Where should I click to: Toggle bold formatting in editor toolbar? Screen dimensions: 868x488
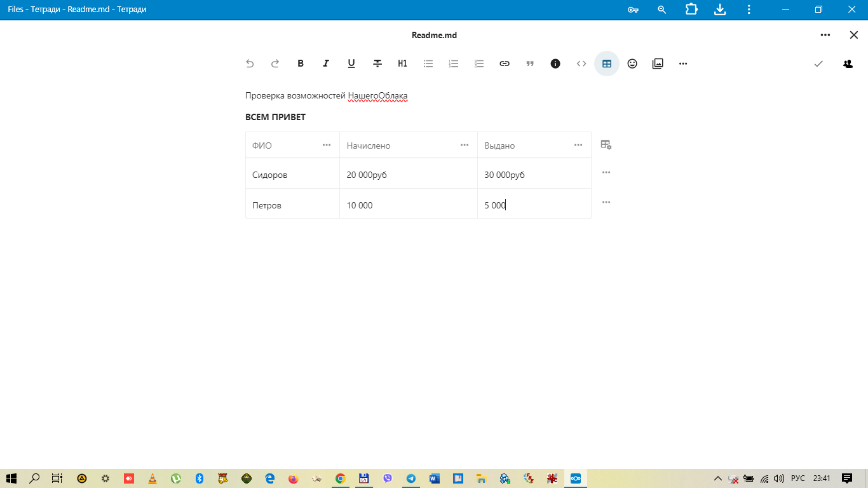301,64
